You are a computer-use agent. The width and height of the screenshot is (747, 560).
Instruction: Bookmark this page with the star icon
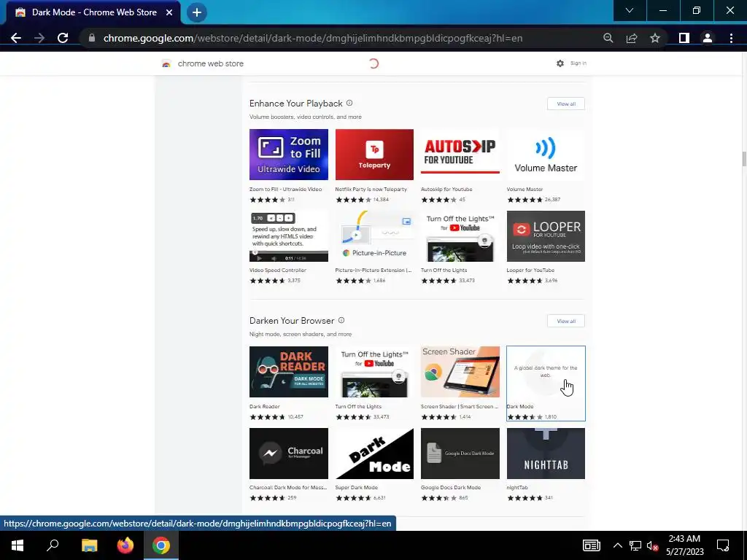655,38
